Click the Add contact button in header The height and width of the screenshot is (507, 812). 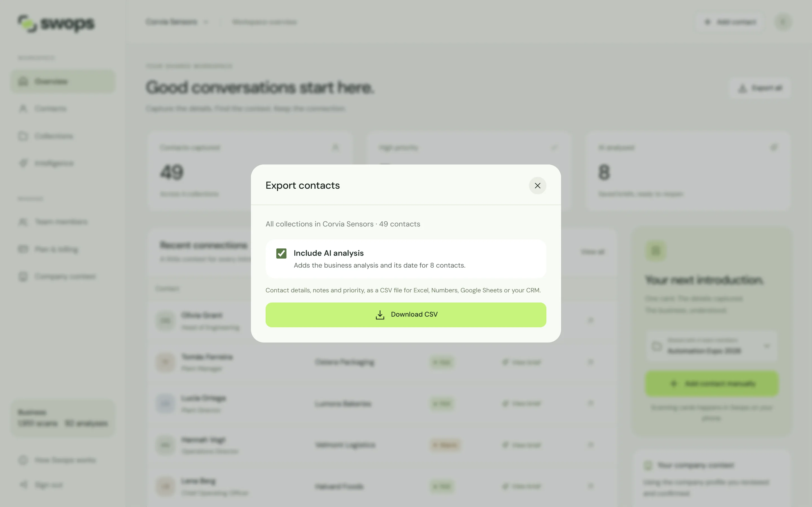[x=730, y=22]
